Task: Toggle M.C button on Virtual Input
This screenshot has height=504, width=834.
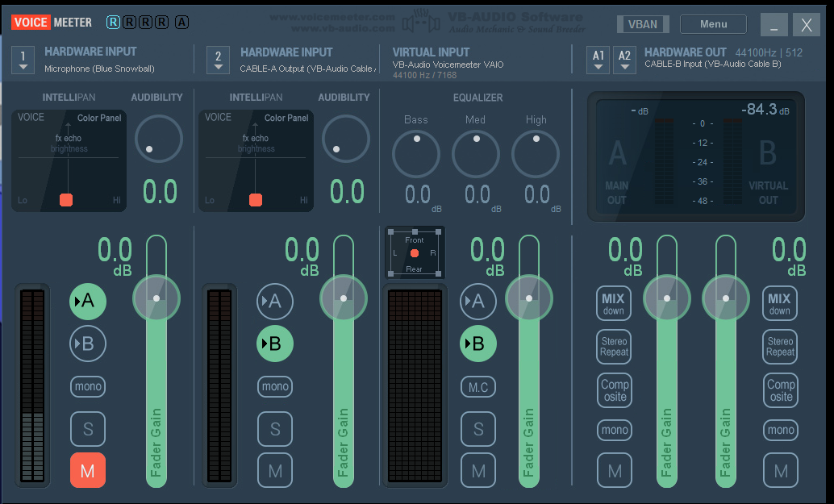Action: 478,387
